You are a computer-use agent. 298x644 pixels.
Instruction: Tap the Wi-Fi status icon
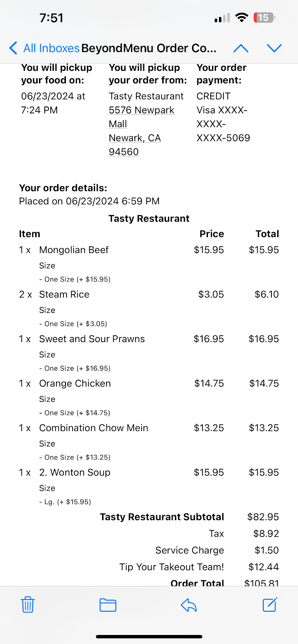[x=241, y=17]
